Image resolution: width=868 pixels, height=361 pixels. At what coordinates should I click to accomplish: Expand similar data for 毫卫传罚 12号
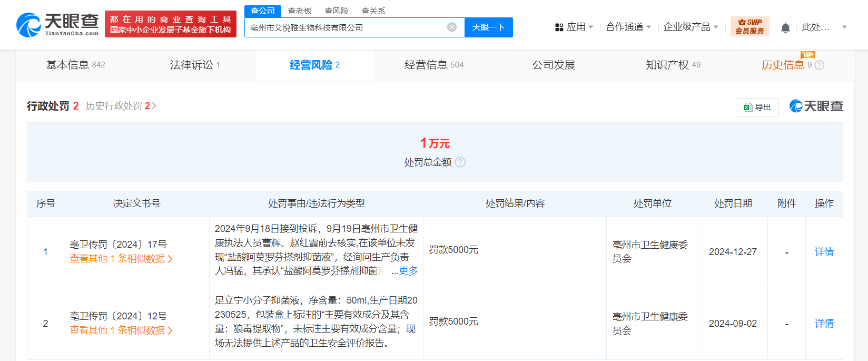[x=121, y=330]
